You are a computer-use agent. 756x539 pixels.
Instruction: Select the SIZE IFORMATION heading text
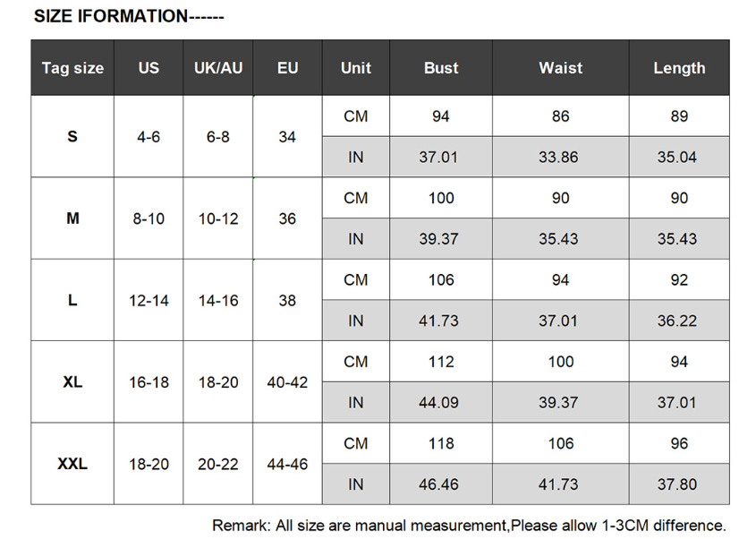tap(129, 16)
